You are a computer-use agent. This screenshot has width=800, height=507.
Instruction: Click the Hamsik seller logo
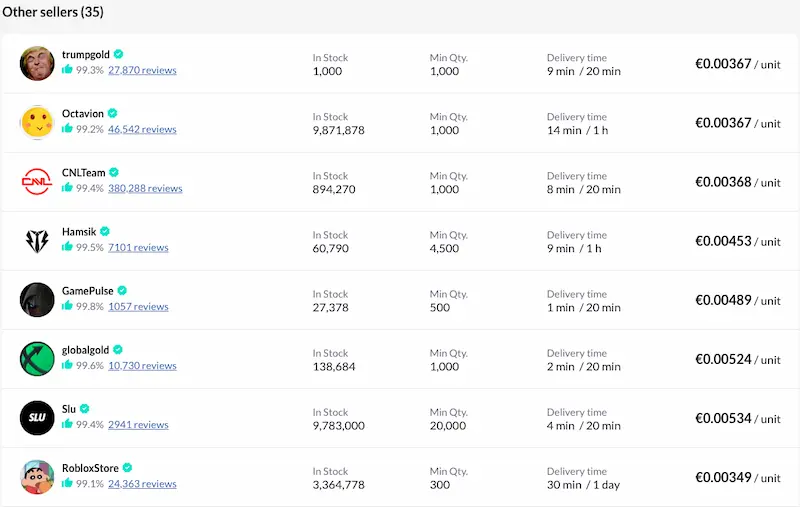tap(37, 240)
